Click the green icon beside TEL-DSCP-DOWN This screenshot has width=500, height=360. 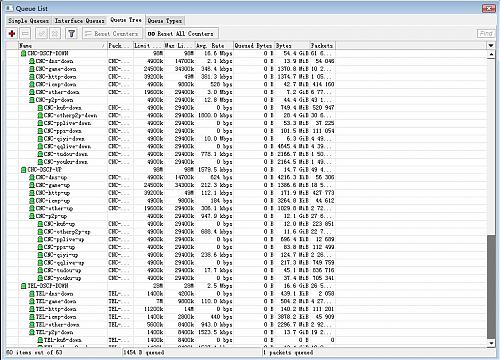coord(23,286)
